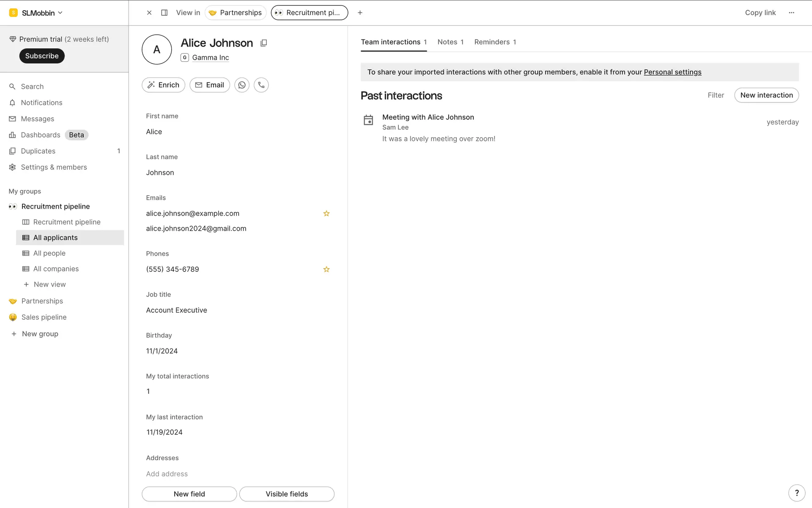Viewport: 812px width, 508px height.
Task: Click the Add address field
Action: click(167, 474)
